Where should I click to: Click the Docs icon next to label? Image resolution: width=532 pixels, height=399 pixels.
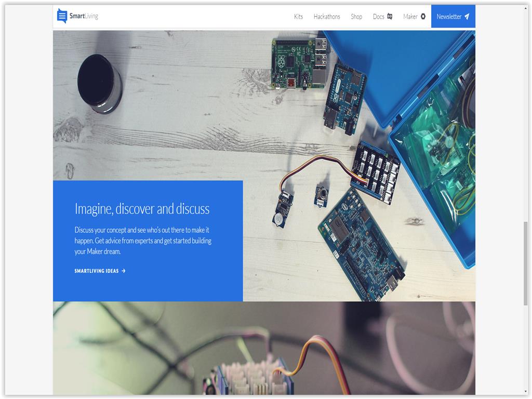[390, 16]
